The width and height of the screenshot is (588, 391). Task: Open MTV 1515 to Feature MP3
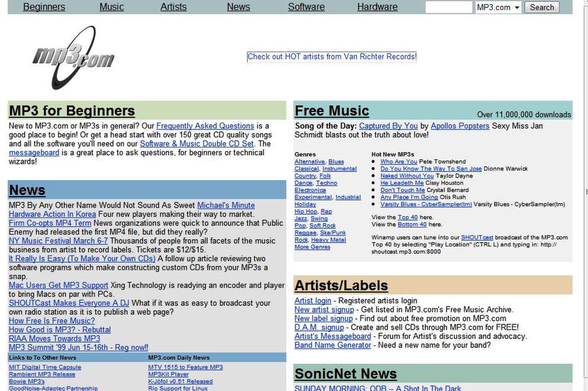pos(186,367)
